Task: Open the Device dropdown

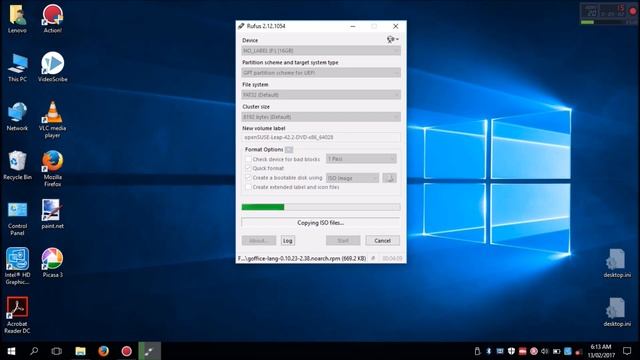Action: pos(321,51)
